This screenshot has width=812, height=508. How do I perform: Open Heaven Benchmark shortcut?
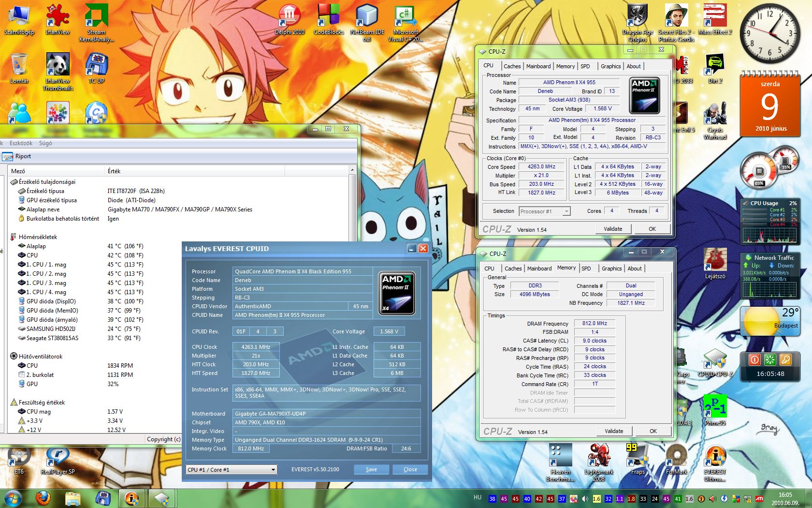point(560,463)
